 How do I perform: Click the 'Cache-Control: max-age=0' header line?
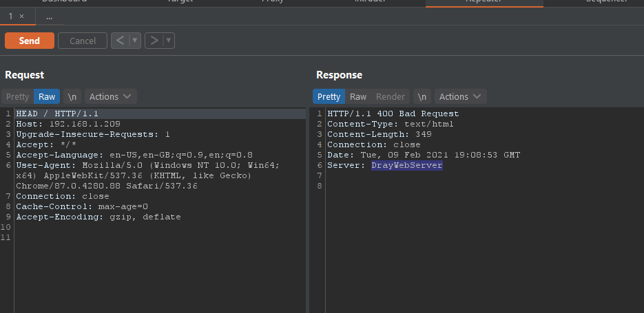pyautogui.click(x=82, y=206)
